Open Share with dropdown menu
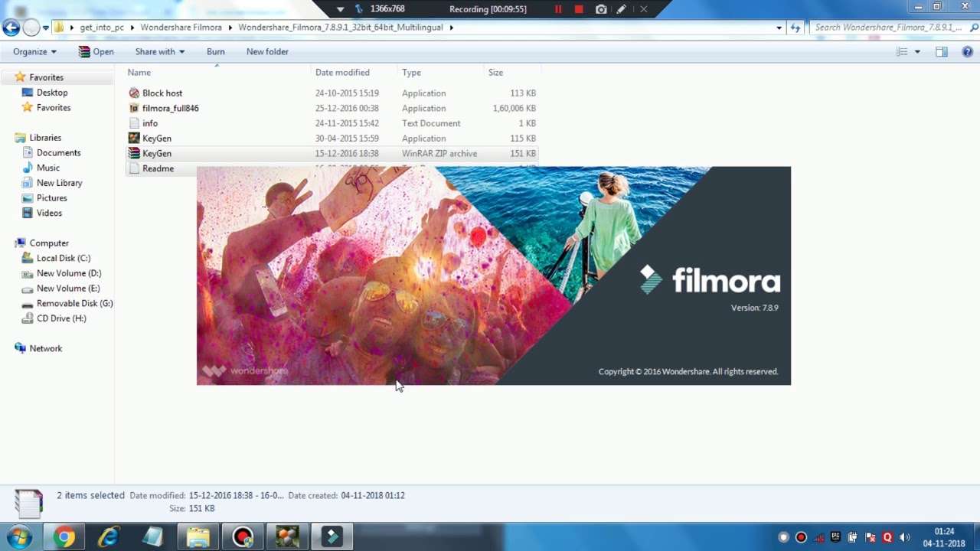Image resolution: width=980 pixels, height=551 pixels. coord(159,51)
